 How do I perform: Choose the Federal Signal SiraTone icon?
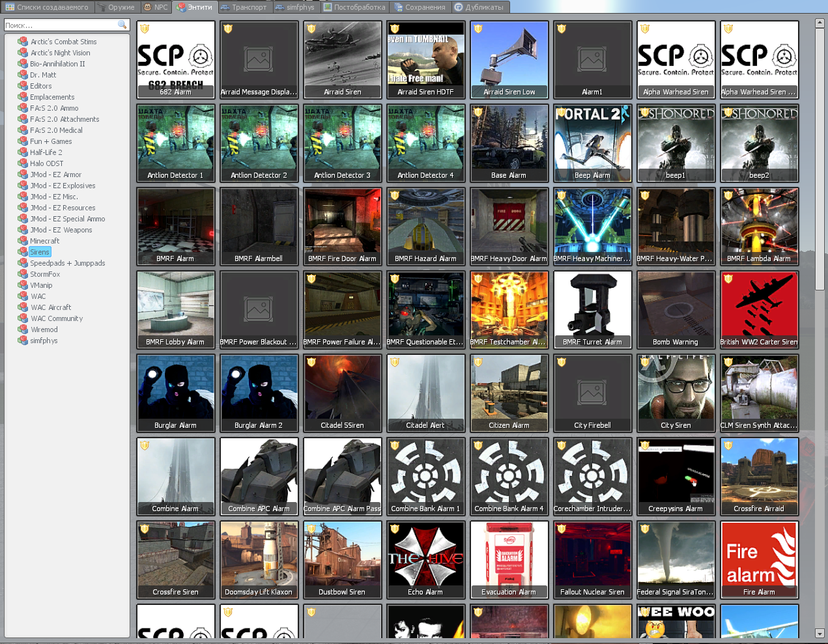(x=676, y=560)
